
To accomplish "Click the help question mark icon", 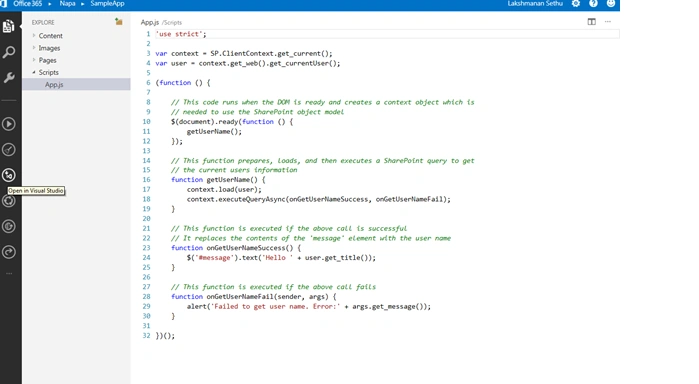I will 593,4.
